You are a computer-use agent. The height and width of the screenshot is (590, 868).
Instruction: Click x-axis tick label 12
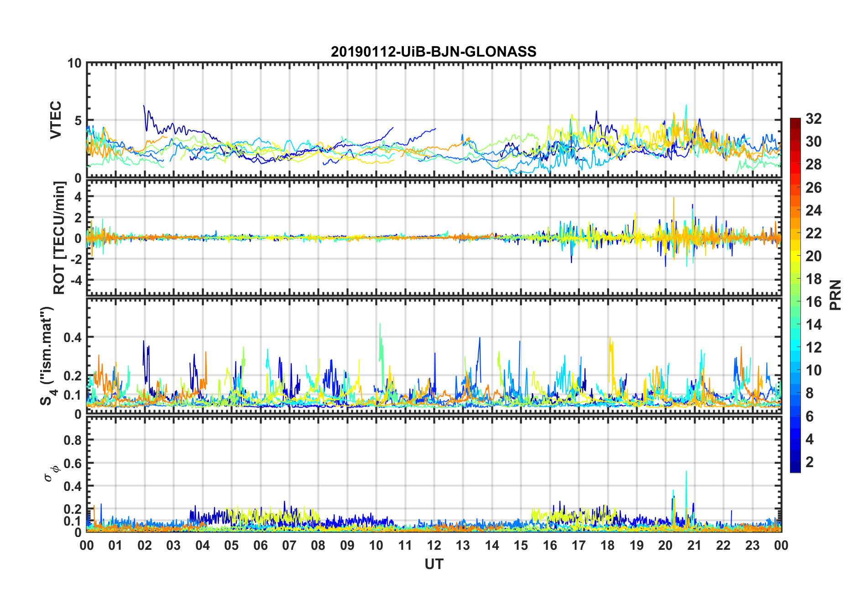point(434,545)
